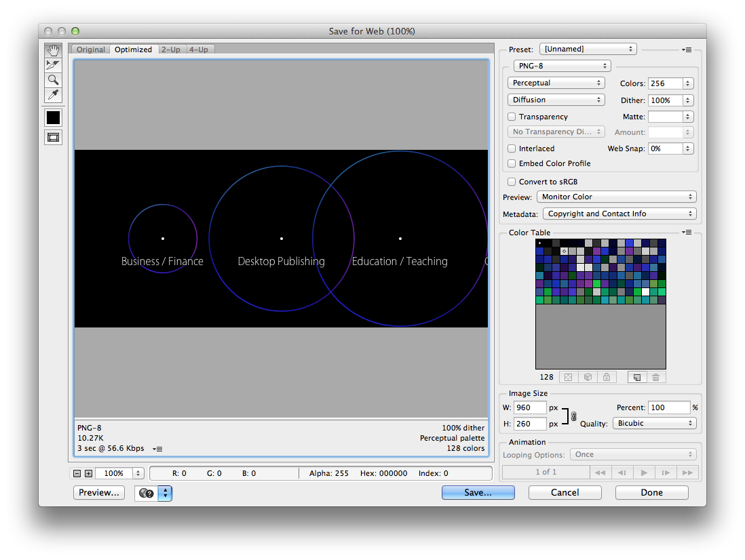Select the Hand tool
Viewport: 745px width, 560px height.
53,51
